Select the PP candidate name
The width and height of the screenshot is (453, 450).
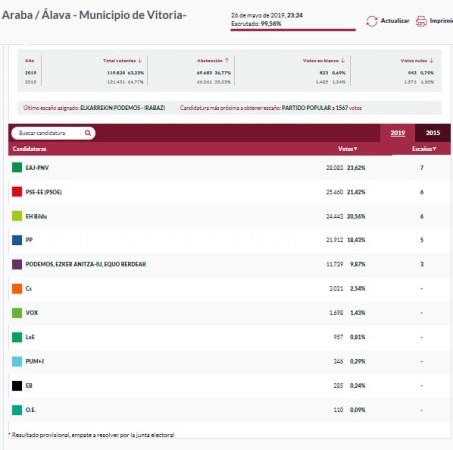29,240
